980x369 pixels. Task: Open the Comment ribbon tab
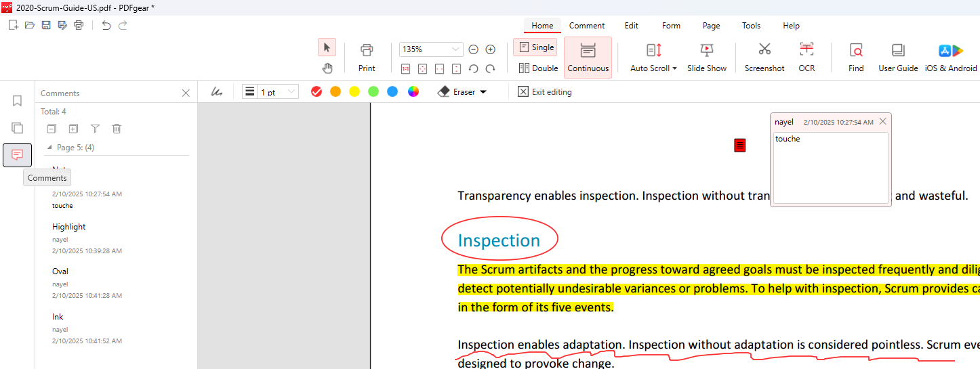click(586, 26)
